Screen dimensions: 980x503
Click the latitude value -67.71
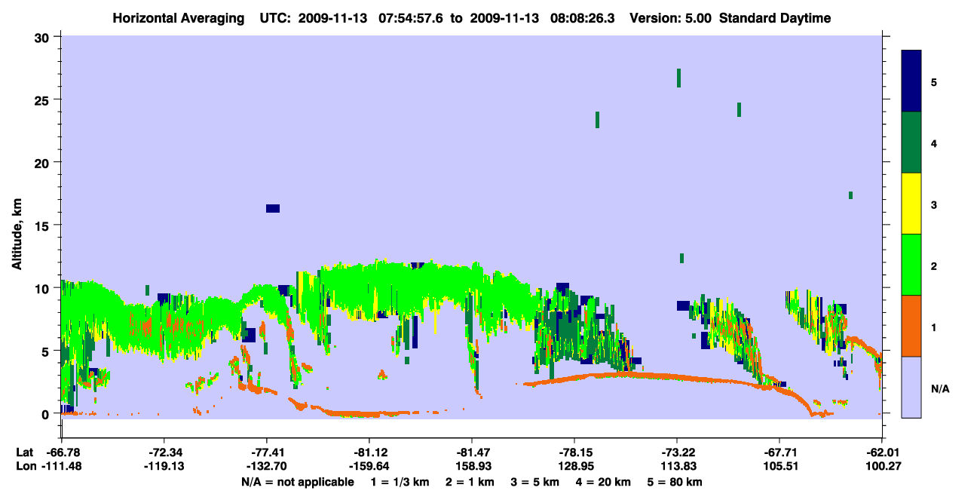click(x=779, y=452)
